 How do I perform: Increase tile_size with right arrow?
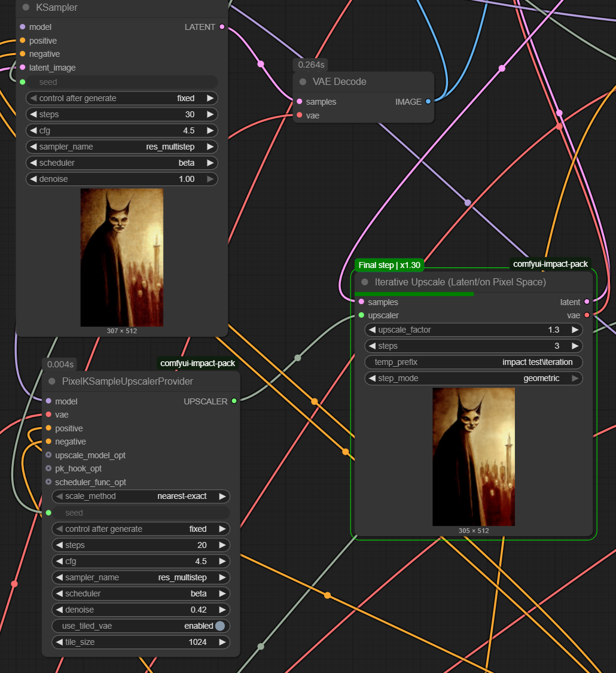222,642
